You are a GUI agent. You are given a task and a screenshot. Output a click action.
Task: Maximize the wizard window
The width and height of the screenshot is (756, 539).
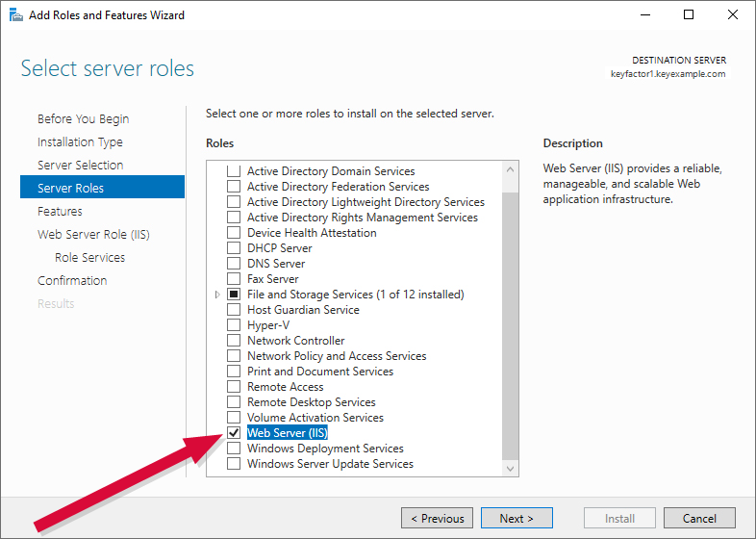tap(689, 15)
